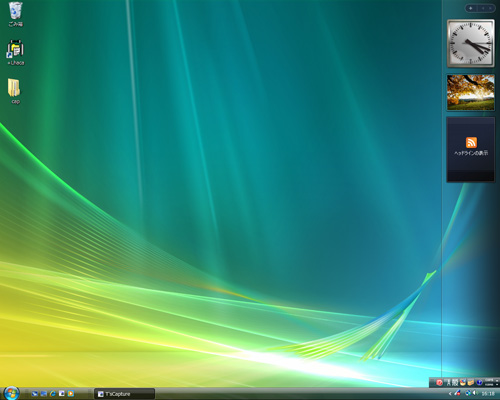This screenshot has height=400, width=500.
Task: Go to previous sidebar gadget page
Action: coord(483,8)
